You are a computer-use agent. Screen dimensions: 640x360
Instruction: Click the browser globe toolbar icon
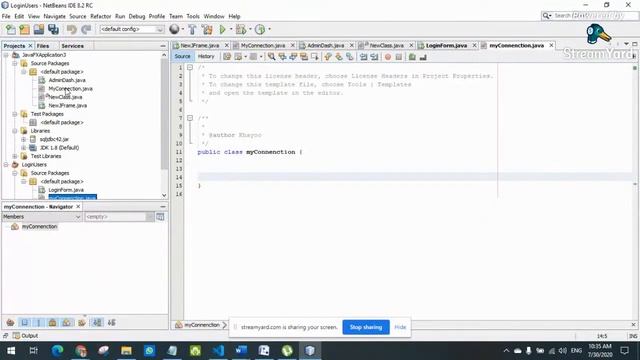pos(174,29)
